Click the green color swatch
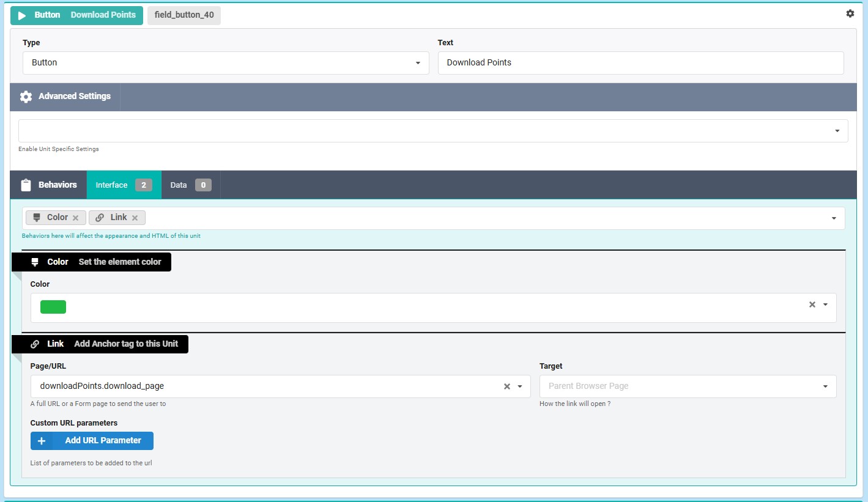Screen dimensions: 868x502 53,307
